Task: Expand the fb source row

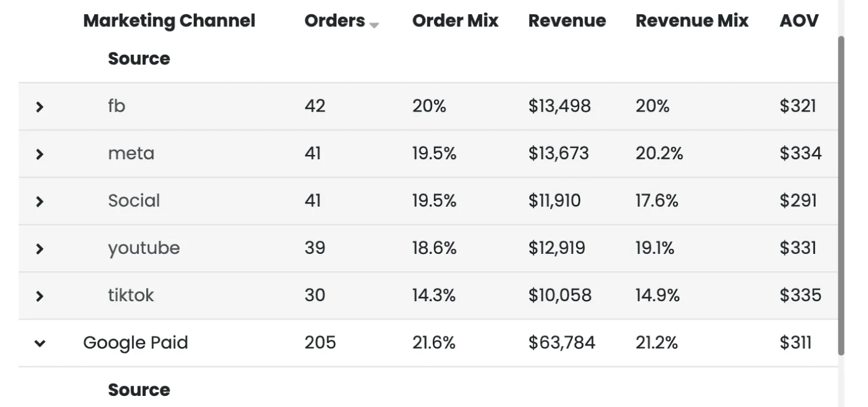Action: (39, 106)
